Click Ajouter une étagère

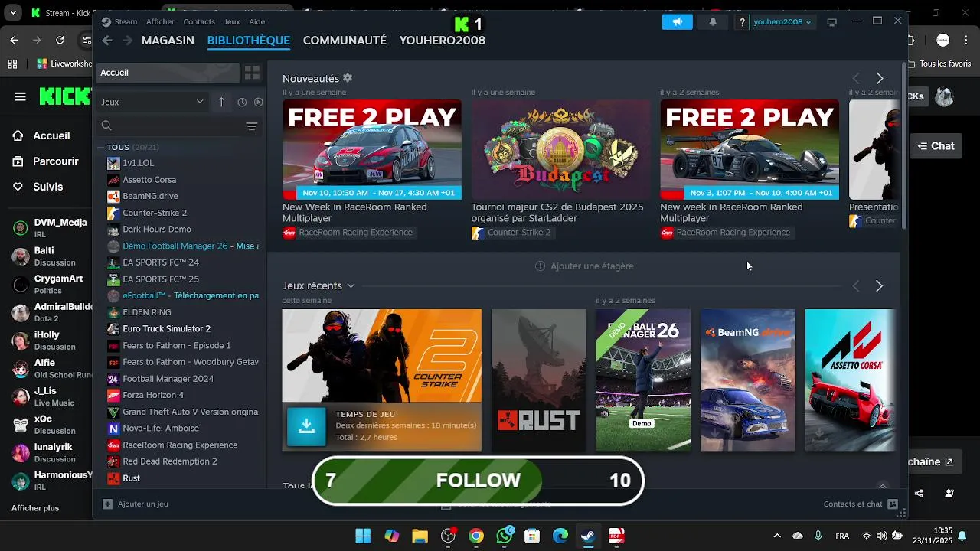[584, 266]
